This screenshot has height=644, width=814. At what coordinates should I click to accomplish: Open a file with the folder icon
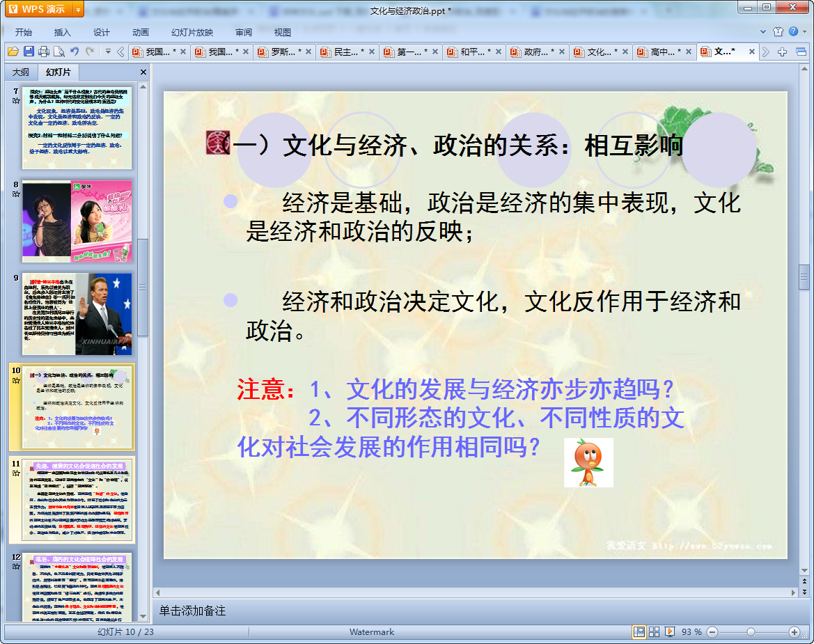point(13,52)
